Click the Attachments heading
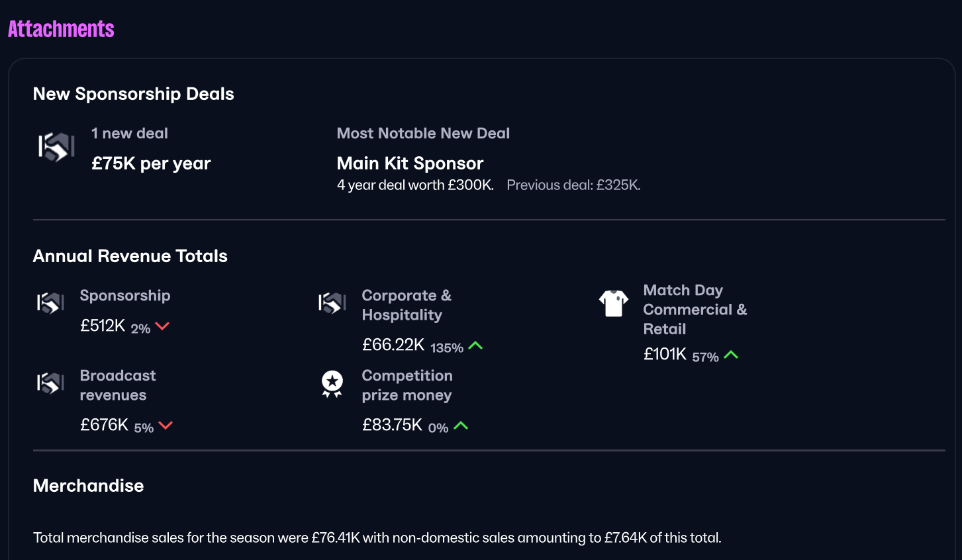962x560 pixels. coord(61,29)
